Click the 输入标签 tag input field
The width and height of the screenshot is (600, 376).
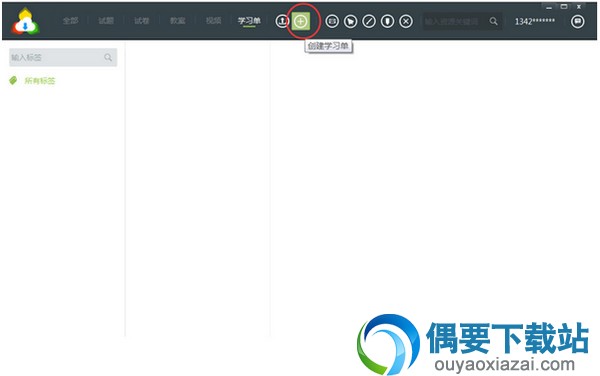tap(63, 57)
